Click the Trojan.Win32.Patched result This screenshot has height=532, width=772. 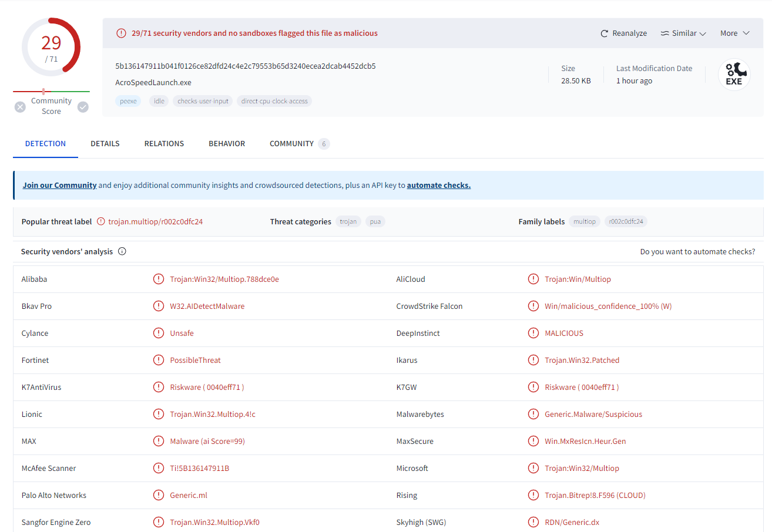582,360
